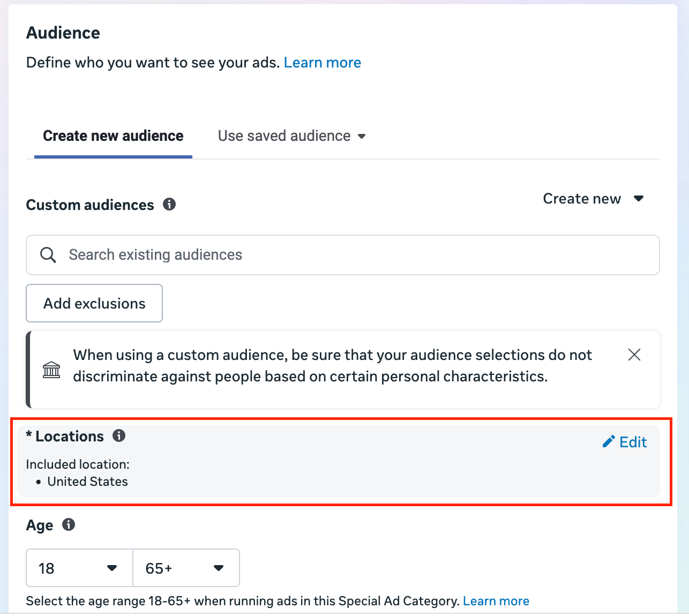Image resolution: width=689 pixels, height=616 pixels.
Task: Click the institution building icon in notice
Action: click(51, 370)
